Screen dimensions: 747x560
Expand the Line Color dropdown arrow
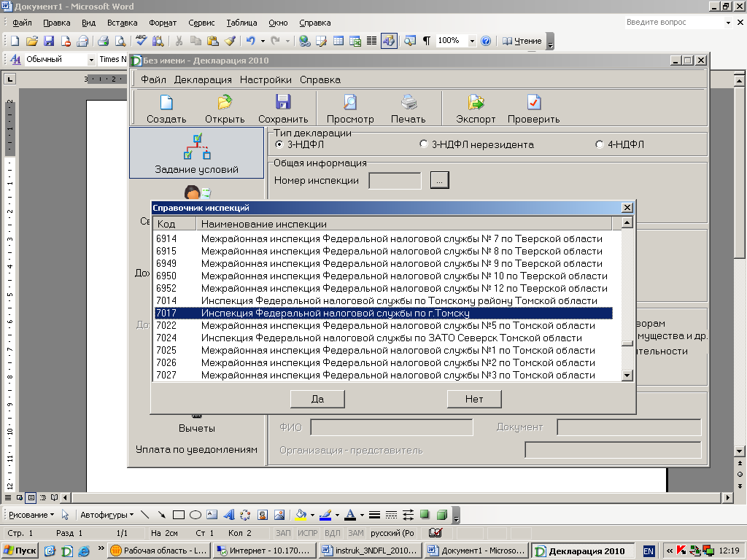(337, 515)
